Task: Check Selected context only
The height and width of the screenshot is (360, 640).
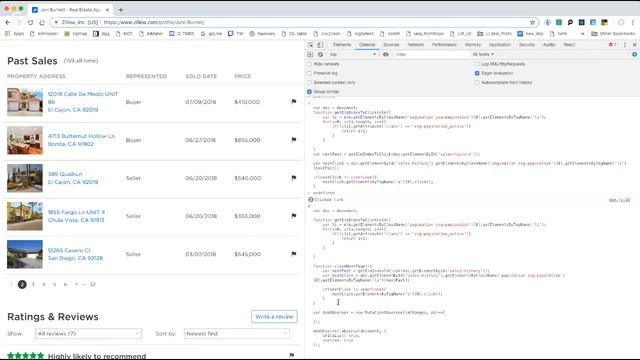Action: click(309, 82)
